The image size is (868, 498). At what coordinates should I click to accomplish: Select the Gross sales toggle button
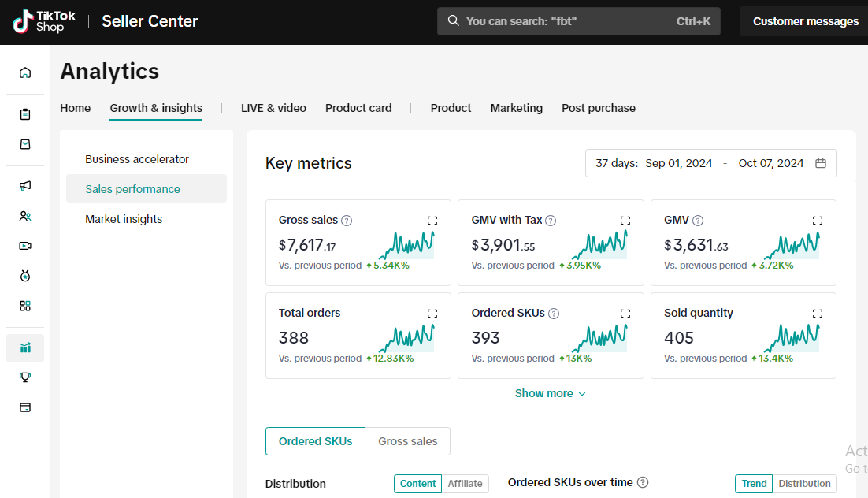[407, 441]
